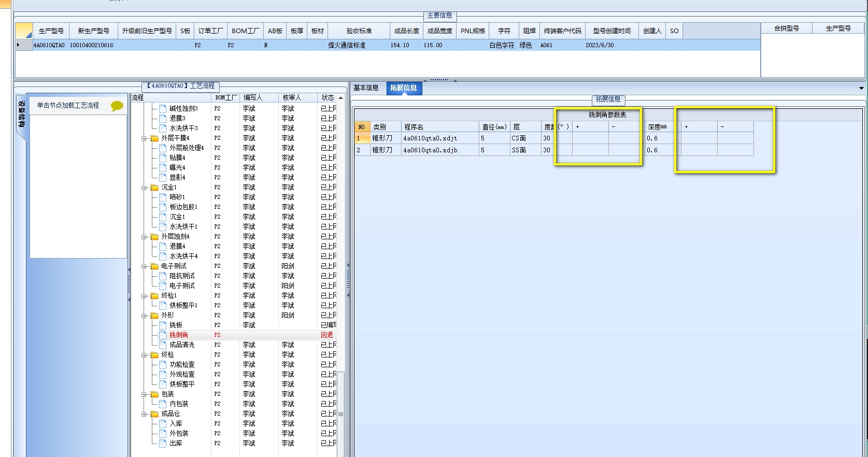This screenshot has width=868, height=457.
Task: Click the document icon of 功能检查
Action: pyautogui.click(x=163, y=364)
